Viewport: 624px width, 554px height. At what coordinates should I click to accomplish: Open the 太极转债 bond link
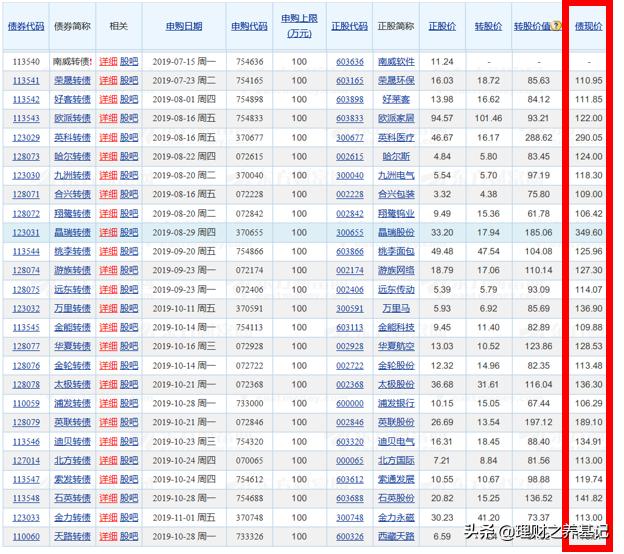[72, 384]
